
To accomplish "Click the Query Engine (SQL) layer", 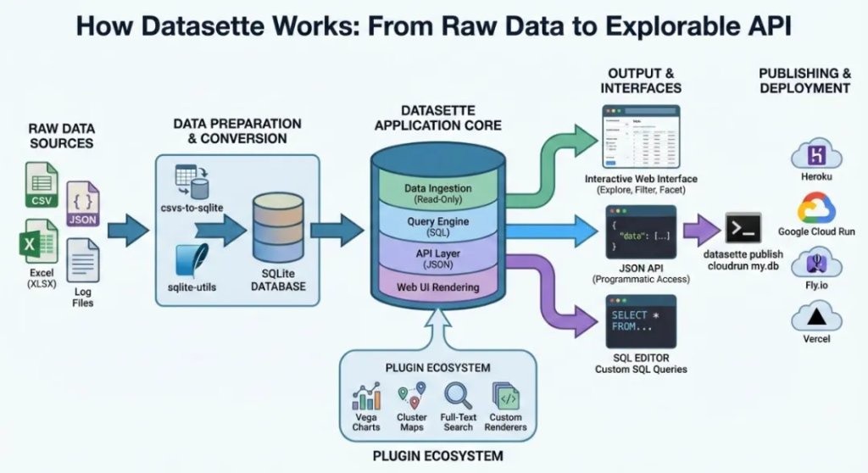I will (x=438, y=226).
